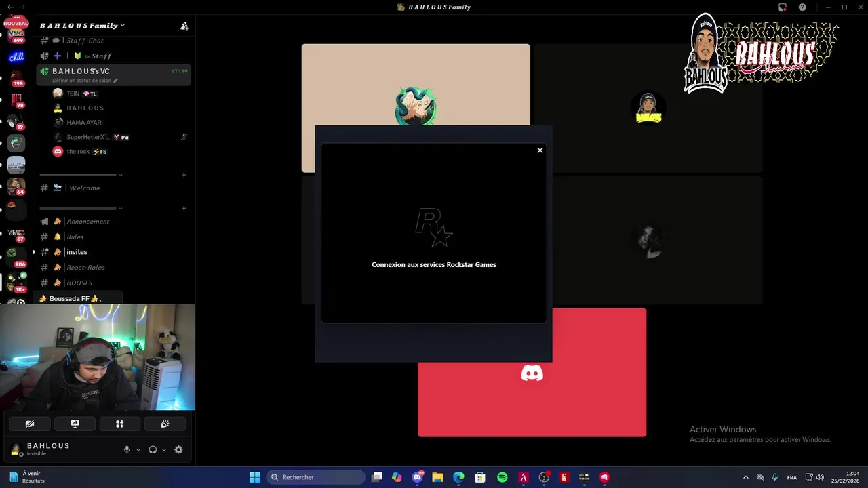This screenshot has height=488, width=868.
Task: Mute the microphone in user panel
Action: click(127, 449)
